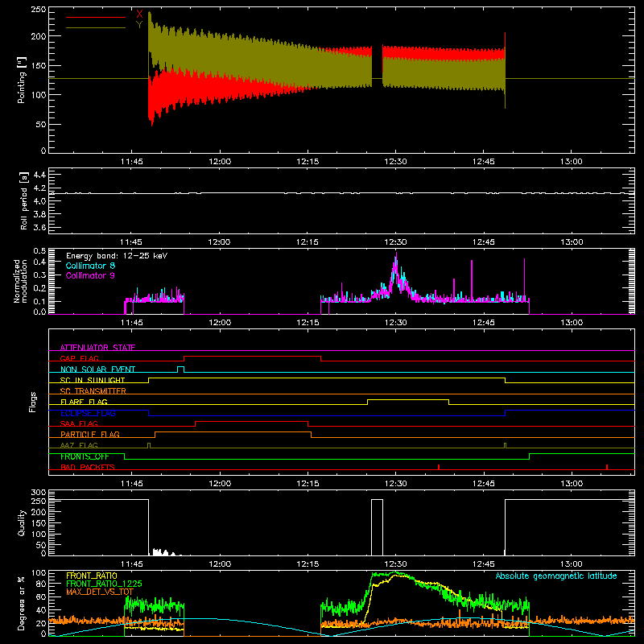
Task: Click the 12:15 tick label under the Quality plot
Action: click(x=308, y=564)
